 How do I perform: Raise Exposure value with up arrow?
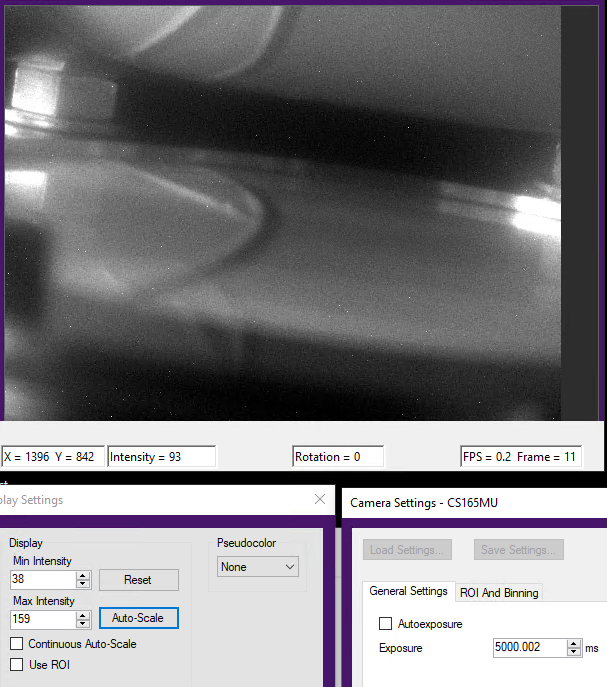[x=574, y=644]
